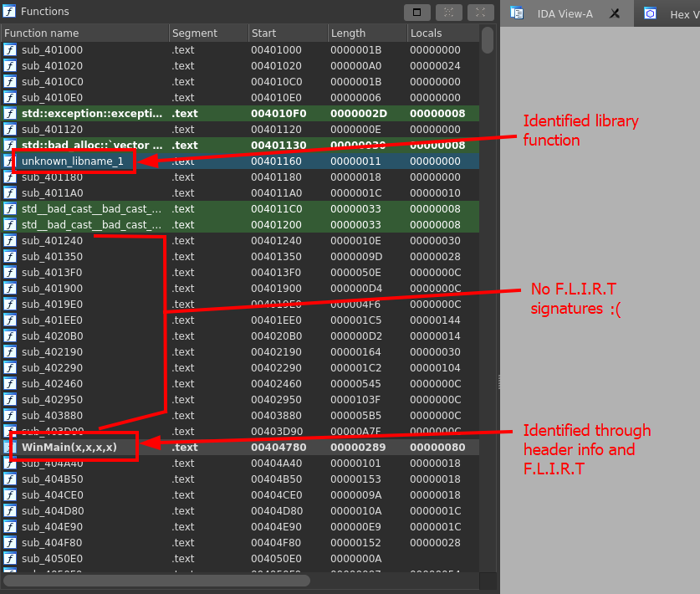The image size is (700, 594).
Task: Switch to the IDA View-A tab
Action: [565, 14]
